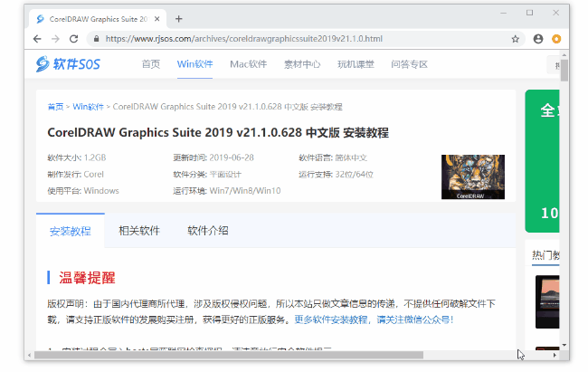Click the 软件SOS site logo

tap(68, 64)
